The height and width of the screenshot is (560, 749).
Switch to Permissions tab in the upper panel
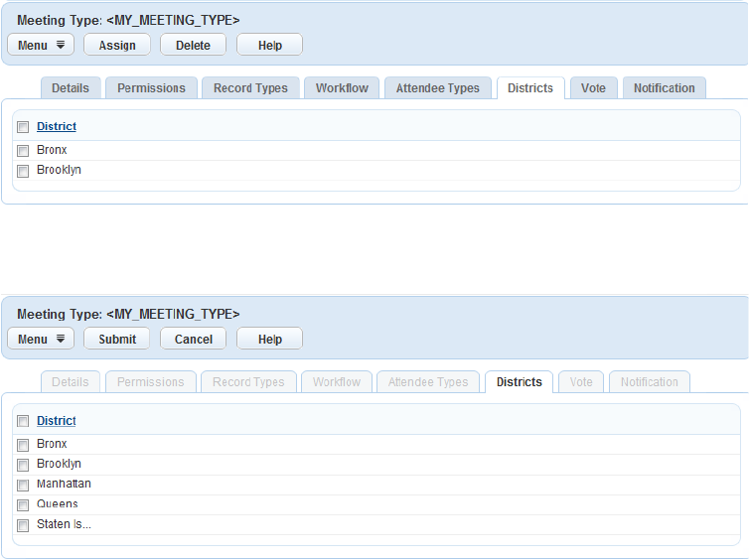151,88
